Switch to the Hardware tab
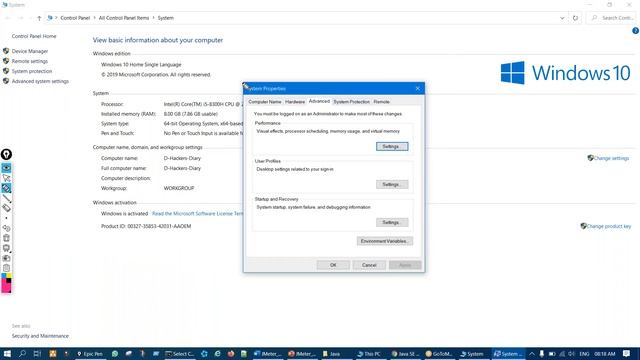 [x=295, y=102]
